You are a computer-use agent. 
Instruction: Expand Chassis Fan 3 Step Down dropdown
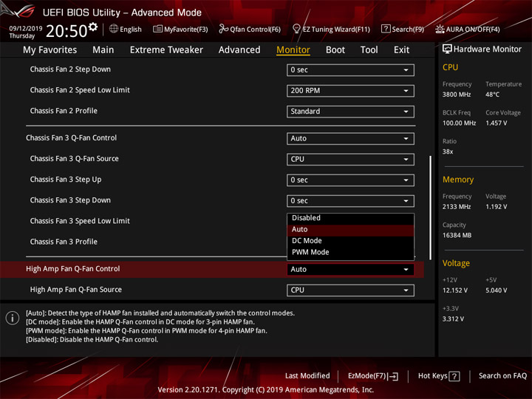350,200
